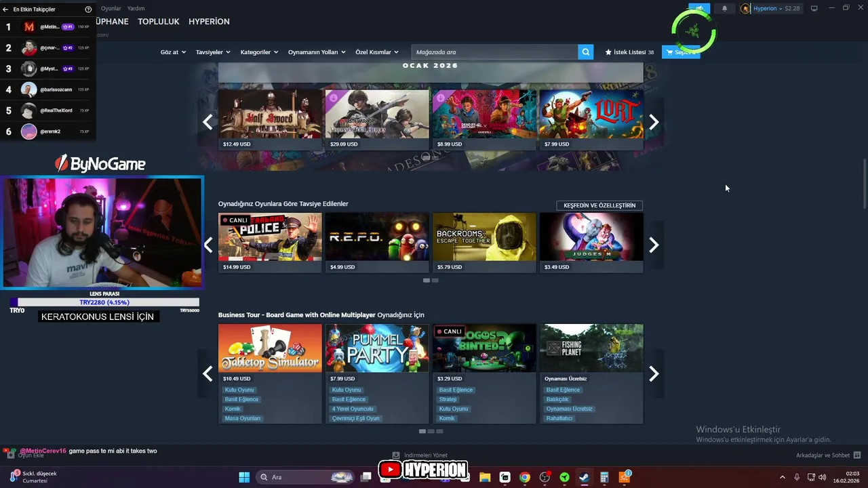The image size is (868, 488).
Task: Open the Yardım menu
Action: pyautogui.click(x=136, y=8)
